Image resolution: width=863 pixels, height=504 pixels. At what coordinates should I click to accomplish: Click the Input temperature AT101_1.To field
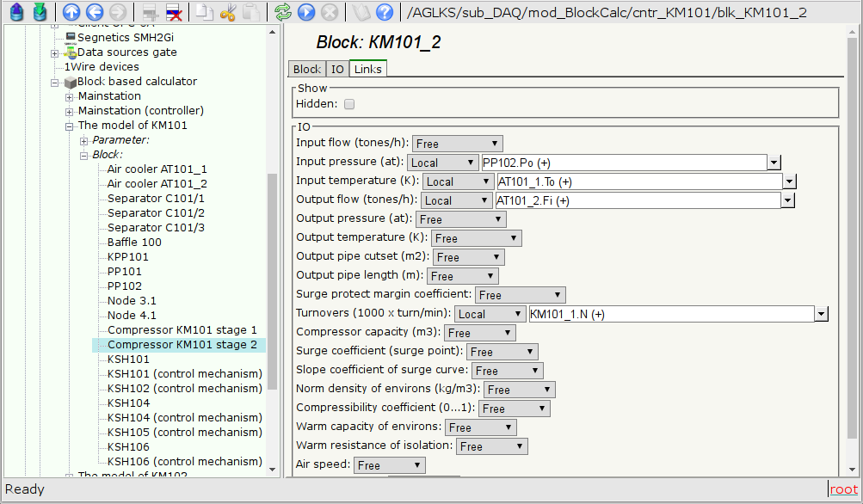tap(639, 181)
